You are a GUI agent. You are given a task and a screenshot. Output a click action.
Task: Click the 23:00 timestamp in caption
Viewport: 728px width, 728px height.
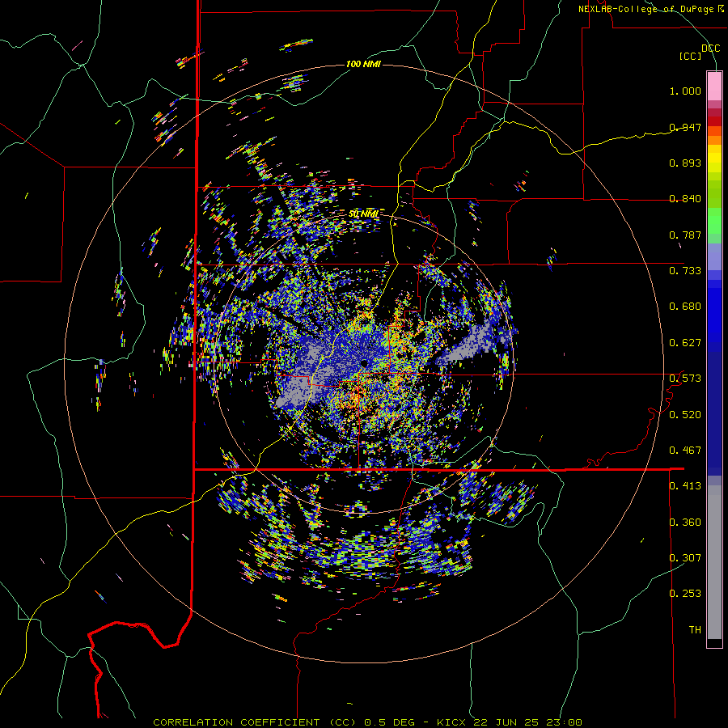click(564, 722)
